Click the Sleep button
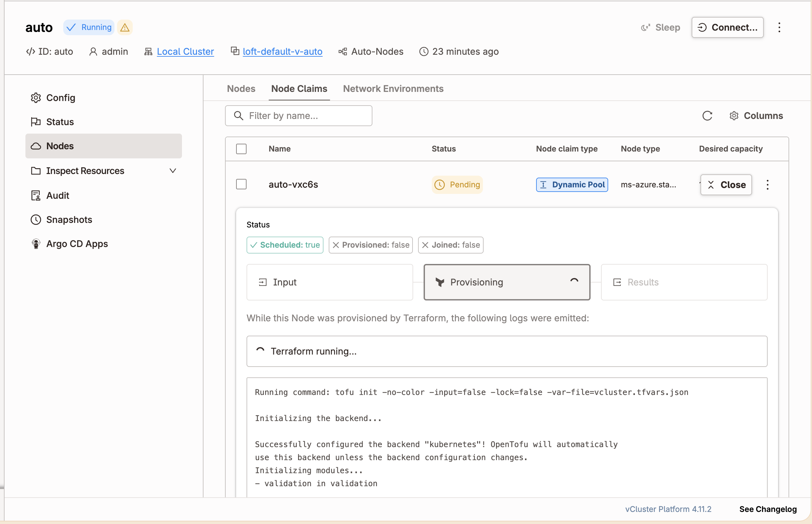 tap(660, 27)
